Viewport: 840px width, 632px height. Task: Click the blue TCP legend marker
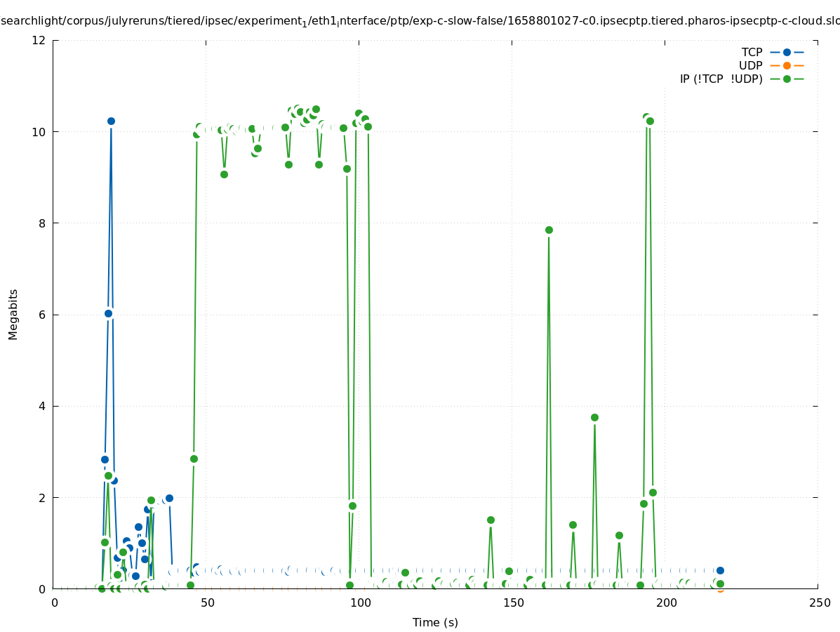(787, 52)
